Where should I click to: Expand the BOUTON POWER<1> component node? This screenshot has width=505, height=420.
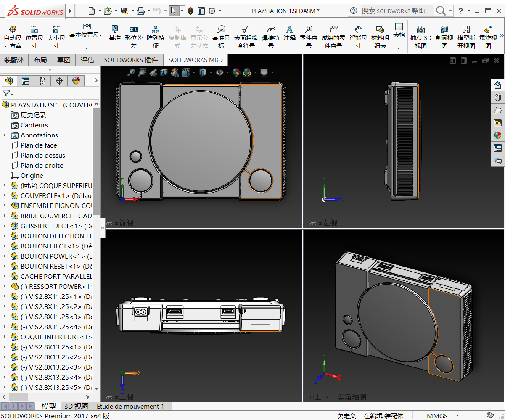click(x=5, y=256)
